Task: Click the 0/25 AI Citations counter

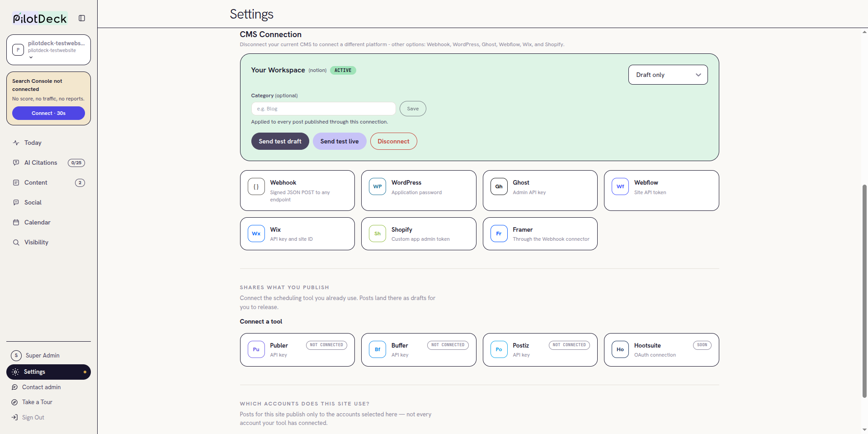Action: coord(76,163)
